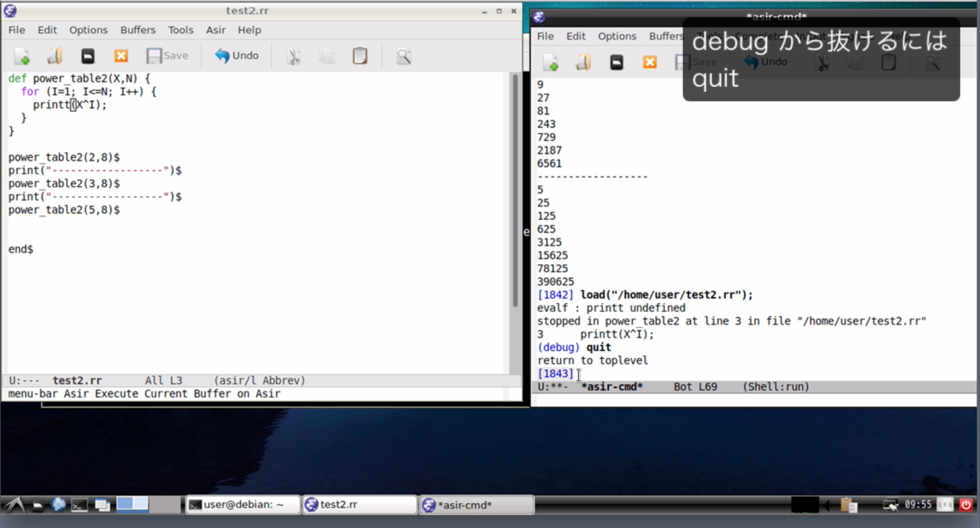The image size is (980, 528).
Task: Click 'def power_table2(X,N) {' line in editor
Action: (x=79, y=79)
